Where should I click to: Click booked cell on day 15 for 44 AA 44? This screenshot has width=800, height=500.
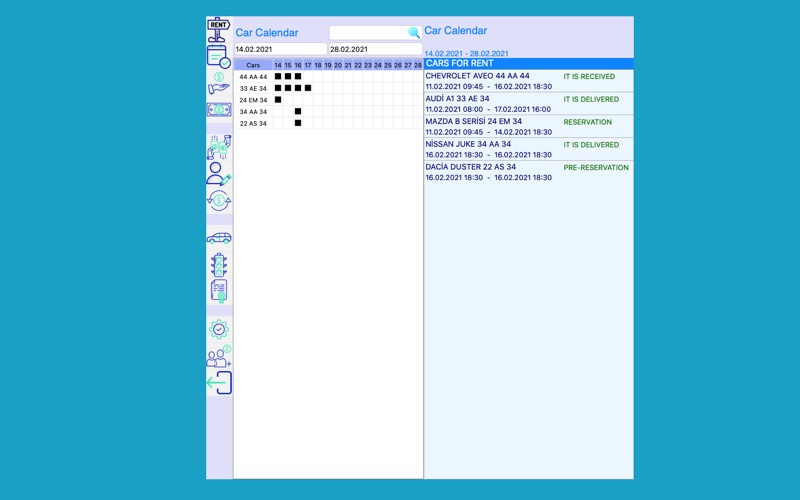tap(288, 76)
